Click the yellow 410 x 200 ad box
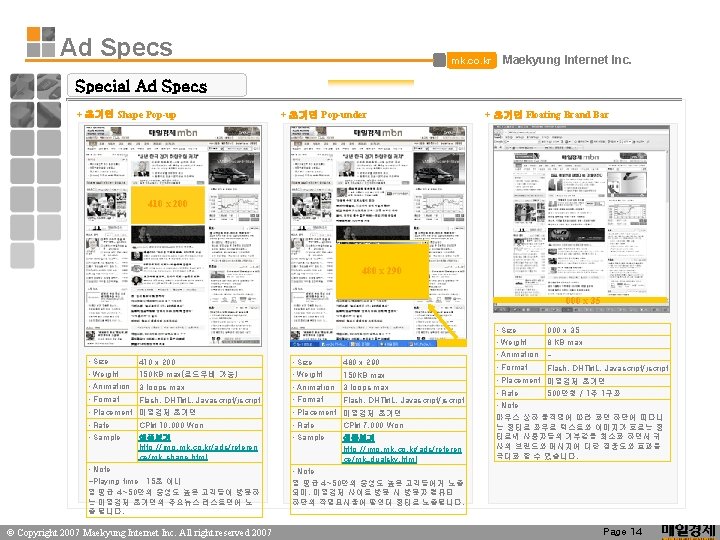Viewport: 720px width, 540px height. (168, 204)
